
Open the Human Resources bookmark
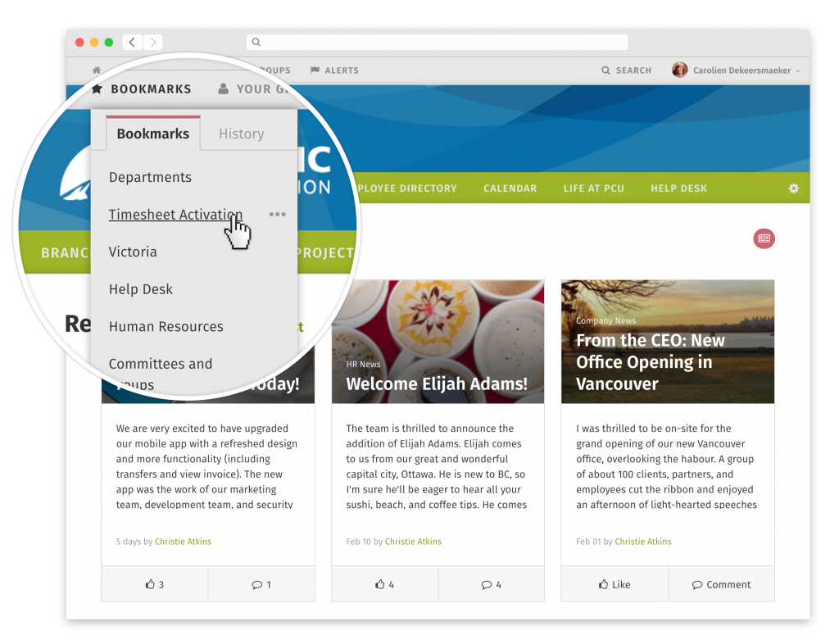pos(166,326)
